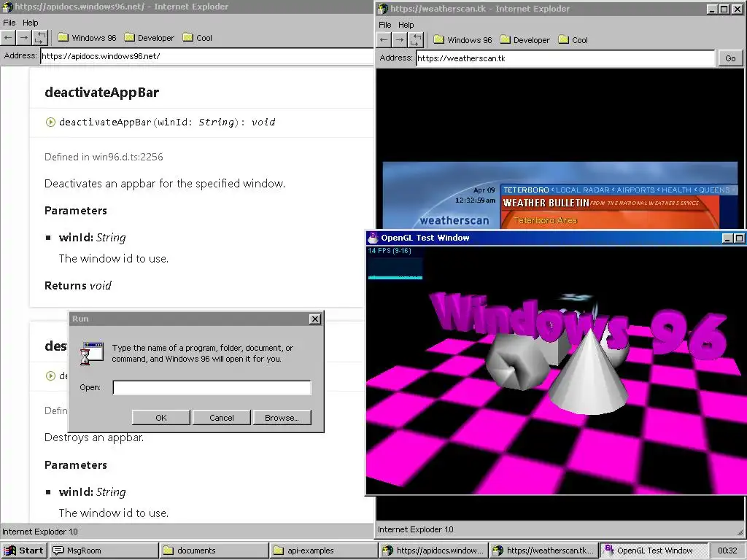The image size is (747, 560).
Task: Click the OpenGL Test Window title icon
Action: tap(373, 237)
